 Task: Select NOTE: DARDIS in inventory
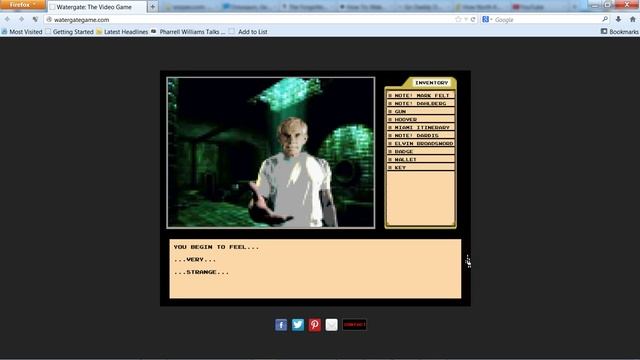coord(420,135)
